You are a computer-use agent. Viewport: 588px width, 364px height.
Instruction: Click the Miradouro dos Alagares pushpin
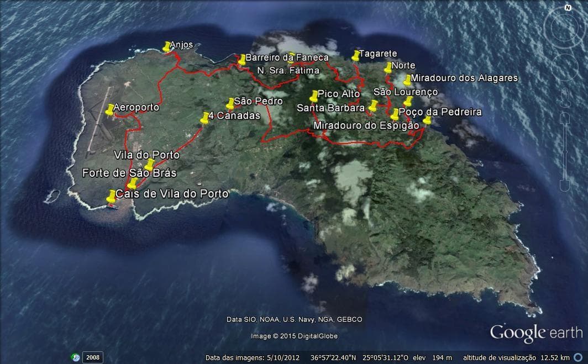(408, 80)
